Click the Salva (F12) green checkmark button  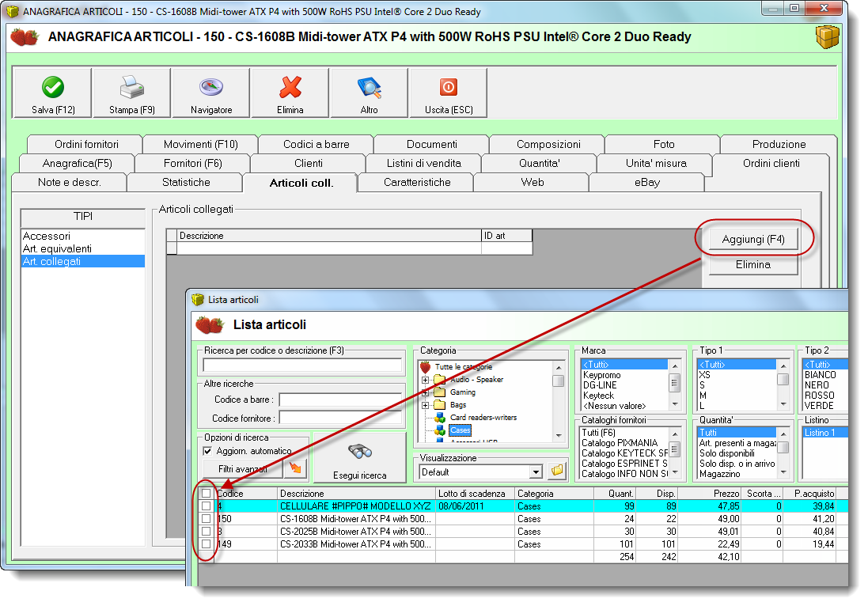52,93
